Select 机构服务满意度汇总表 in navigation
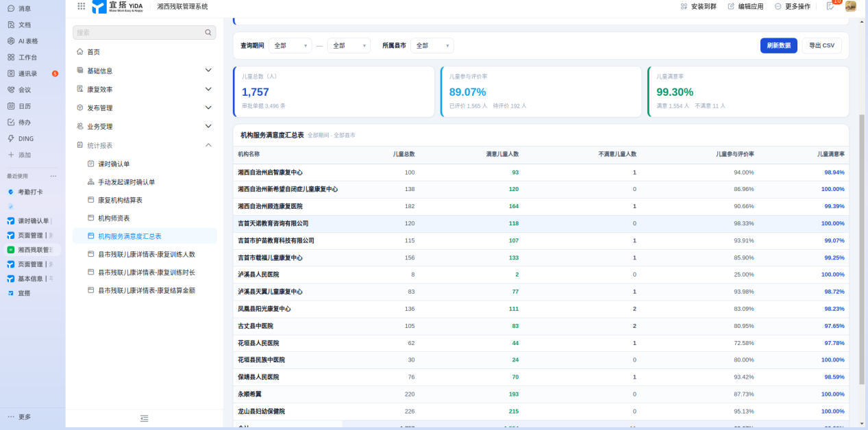 click(145, 236)
